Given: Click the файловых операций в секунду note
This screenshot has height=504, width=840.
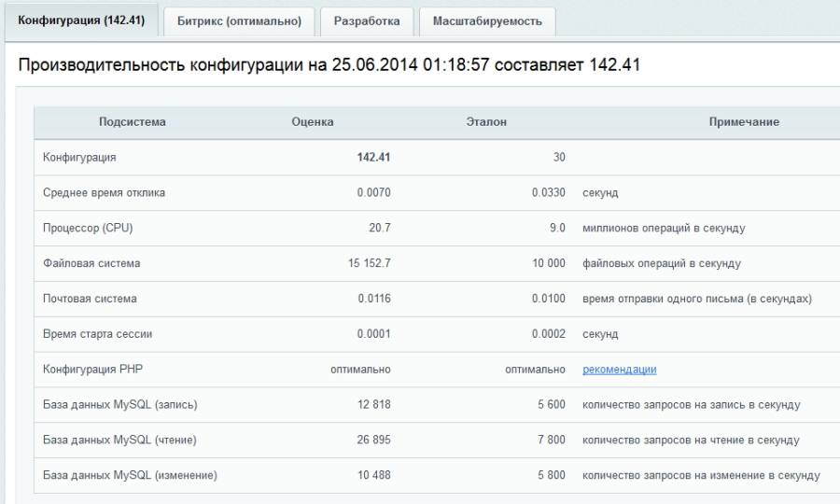Looking at the screenshot, I should (662, 263).
